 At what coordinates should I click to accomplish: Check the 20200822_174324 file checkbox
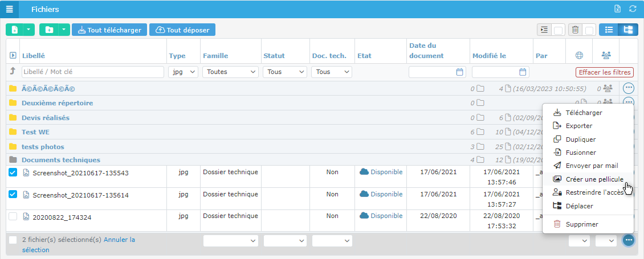click(x=13, y=216)
